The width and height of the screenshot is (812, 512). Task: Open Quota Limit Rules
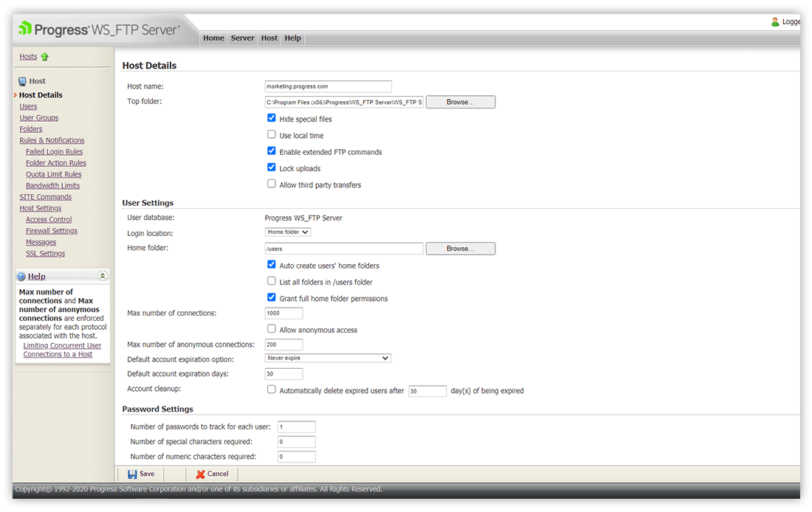click(54, 174)
